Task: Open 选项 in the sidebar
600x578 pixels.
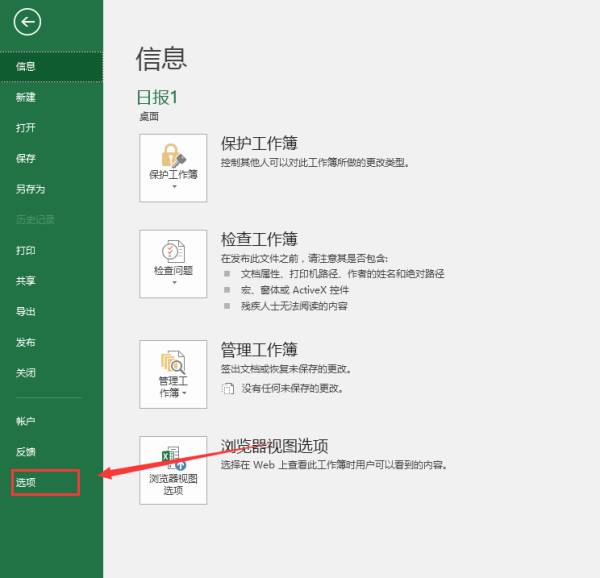Action: pyautogui.click(x=51, y=482)
